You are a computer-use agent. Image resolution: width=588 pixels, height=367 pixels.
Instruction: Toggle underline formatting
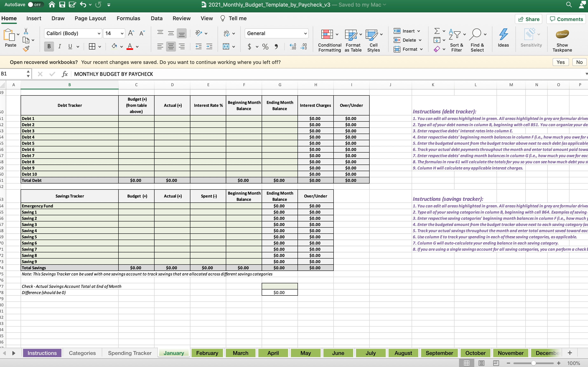point(70,46)
